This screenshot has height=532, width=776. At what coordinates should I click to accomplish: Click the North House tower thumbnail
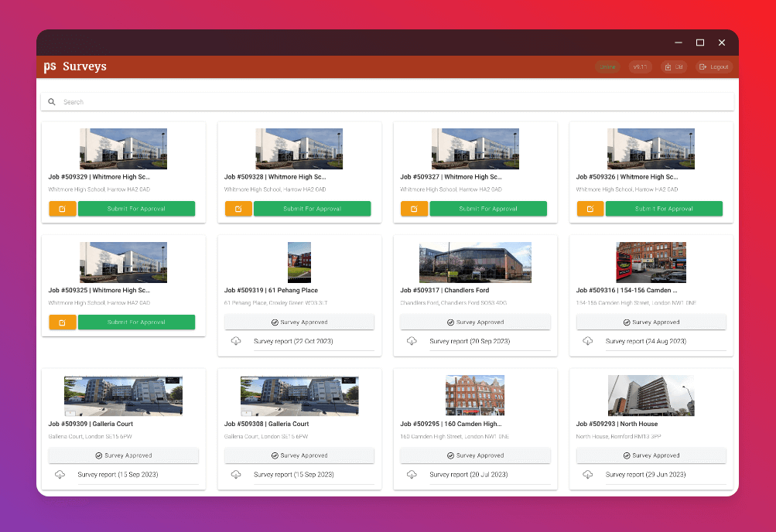point(651,396)
